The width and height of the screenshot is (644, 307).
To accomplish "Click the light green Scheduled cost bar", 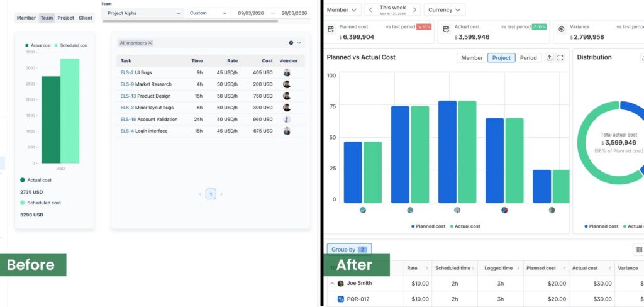I will (70, 111).
